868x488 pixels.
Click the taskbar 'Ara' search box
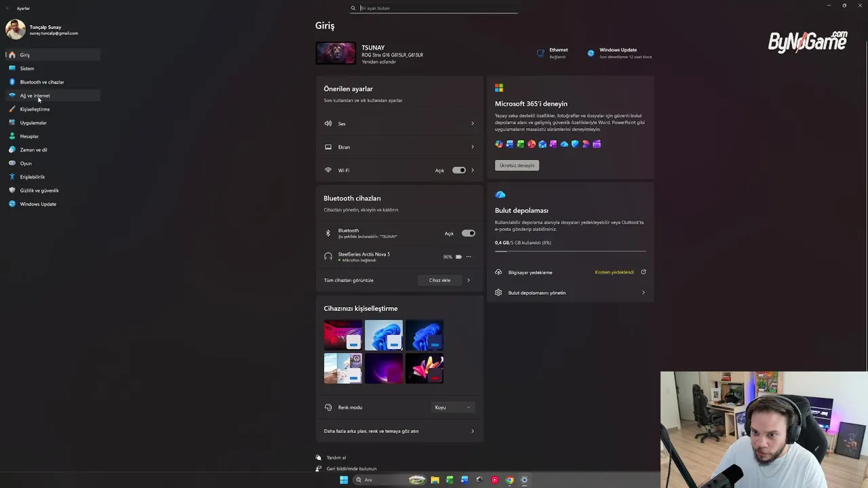[x=390, y=480]
